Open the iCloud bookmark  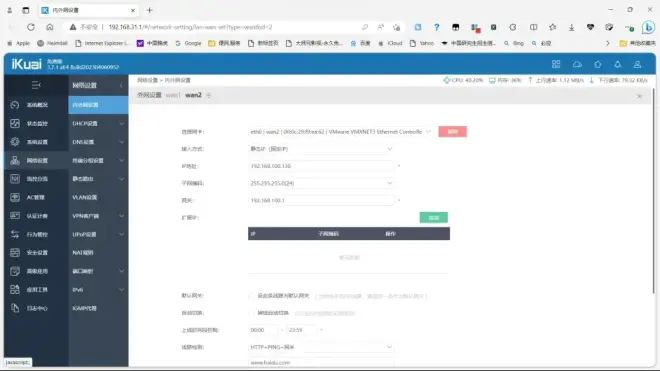(x=390, y=43)
